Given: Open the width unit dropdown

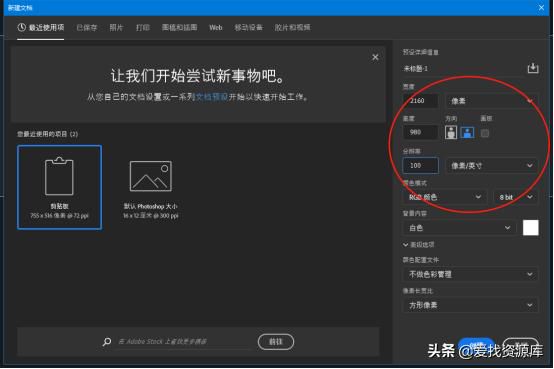Looking at the screenshot, I should click(x=491, y=101).
